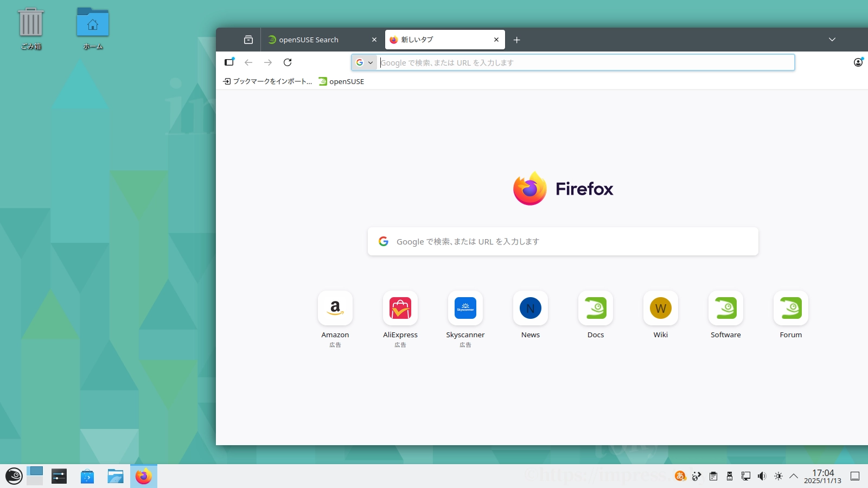Open the virtual desktop pager in taskbar
Image resolution: width=868 pixels, height=488 pixels.
pyautogui.click(x=35, y=476)
